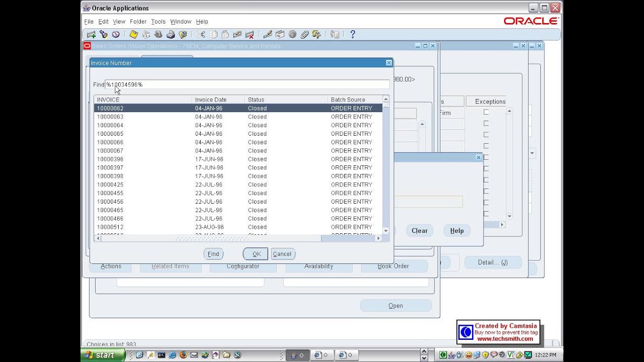Click OK in the Invoice Number dialog
644x362 pixels.
[x=257, y=254]
